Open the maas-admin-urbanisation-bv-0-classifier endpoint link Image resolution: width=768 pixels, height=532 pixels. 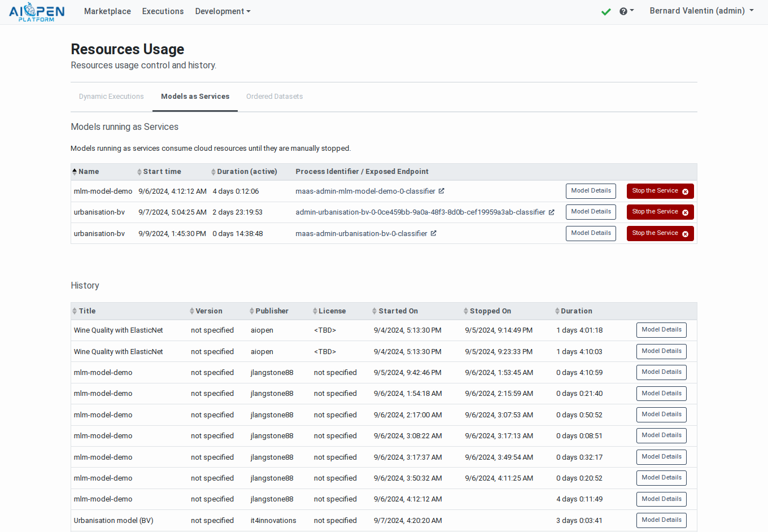[361, 234]
